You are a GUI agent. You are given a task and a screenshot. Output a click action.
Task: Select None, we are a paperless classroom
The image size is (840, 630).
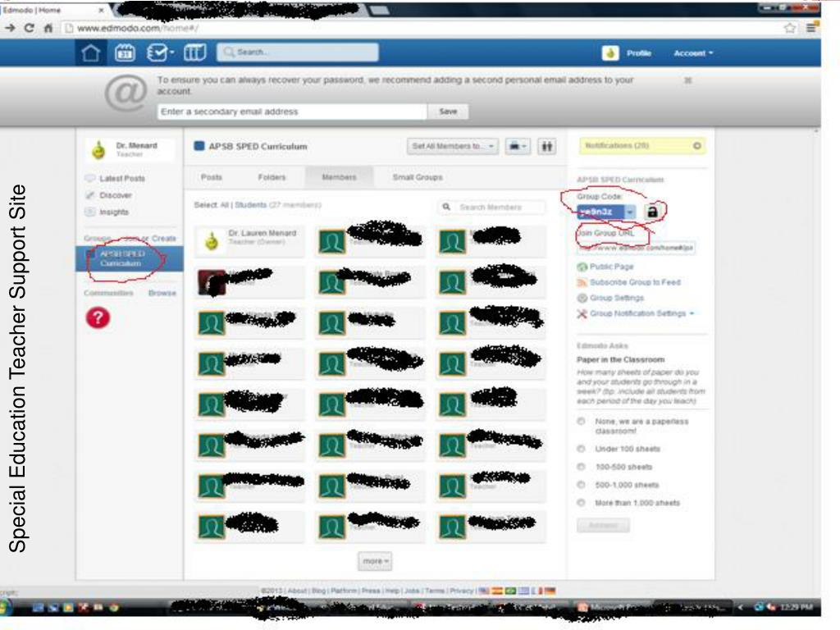point(582,422)
